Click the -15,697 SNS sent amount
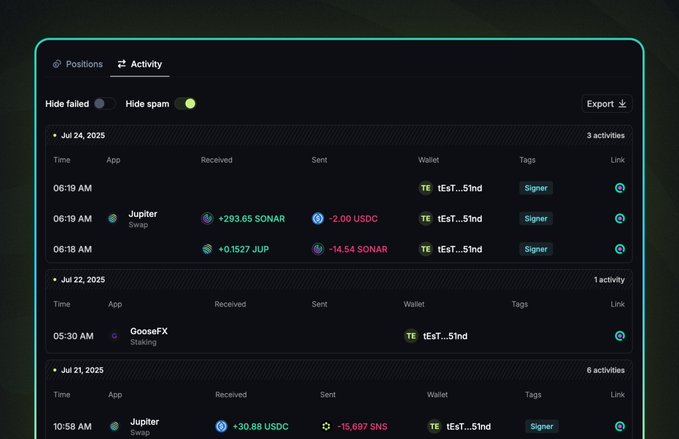The image size is (679, 439). pos(362,426)
